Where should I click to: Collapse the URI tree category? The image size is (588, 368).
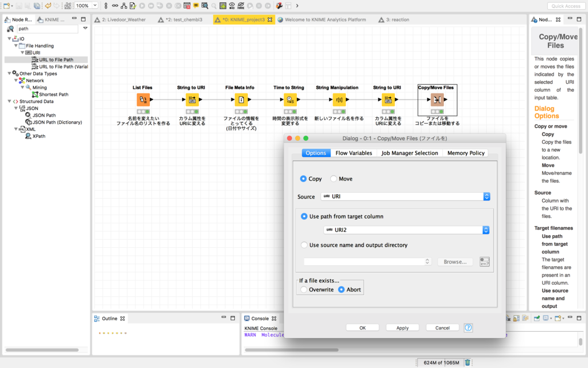pyautogui.click(x=22, y=52)
